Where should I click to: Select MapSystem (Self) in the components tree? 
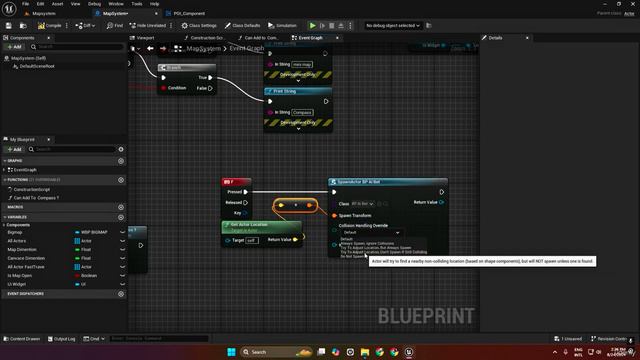tap(28, 58)
